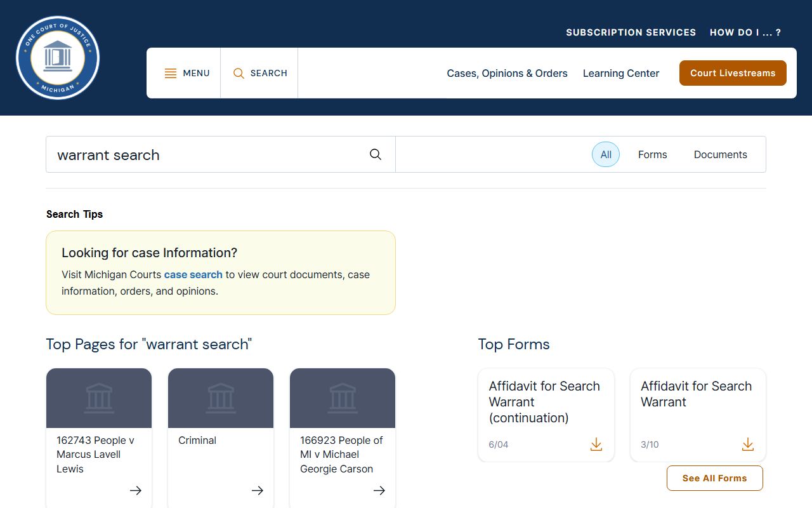Click the Criminal page title
The image size is (812, 508).
pyautogui.click(x=197, y=440)
